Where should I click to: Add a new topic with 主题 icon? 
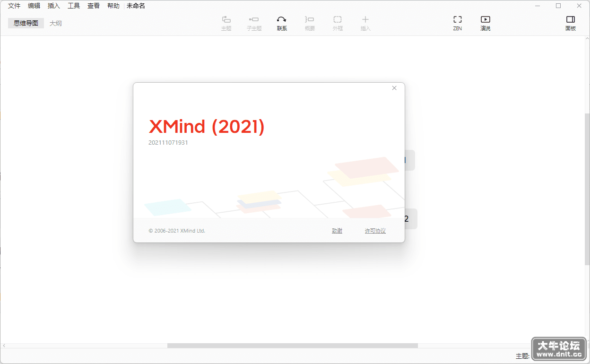point(226,23)
